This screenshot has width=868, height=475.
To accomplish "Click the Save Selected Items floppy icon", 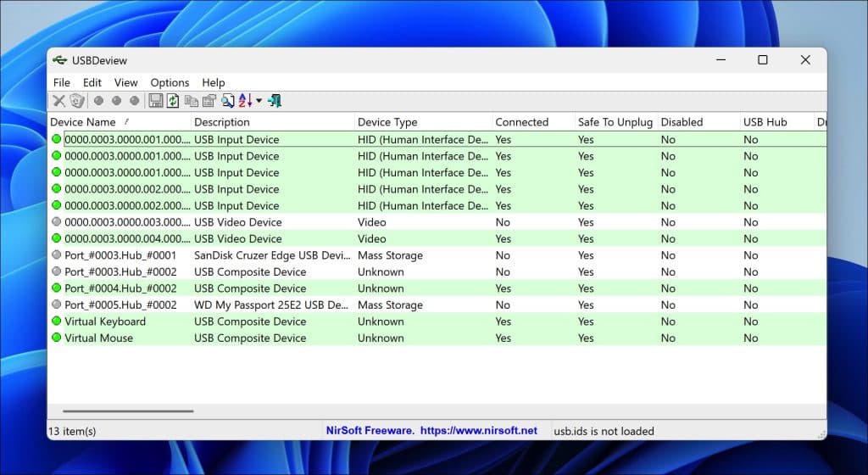I will pos(156,101).
